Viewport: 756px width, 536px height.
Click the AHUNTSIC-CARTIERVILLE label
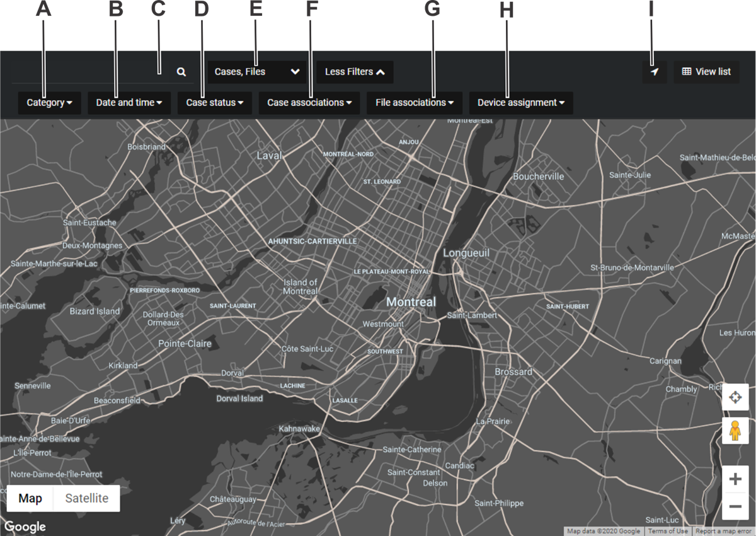coord(312,242)
